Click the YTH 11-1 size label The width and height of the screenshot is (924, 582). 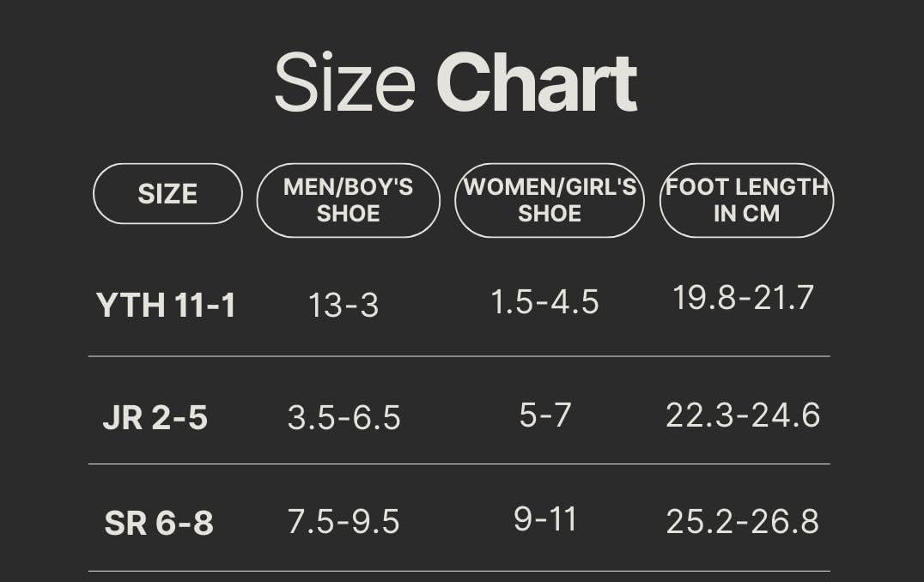pos(166,305)
